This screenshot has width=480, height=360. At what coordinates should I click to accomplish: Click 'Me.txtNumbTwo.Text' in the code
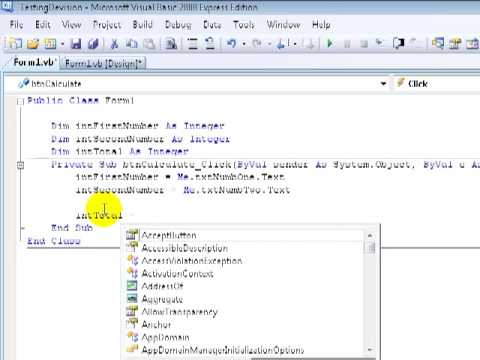(x=236, y=190)
